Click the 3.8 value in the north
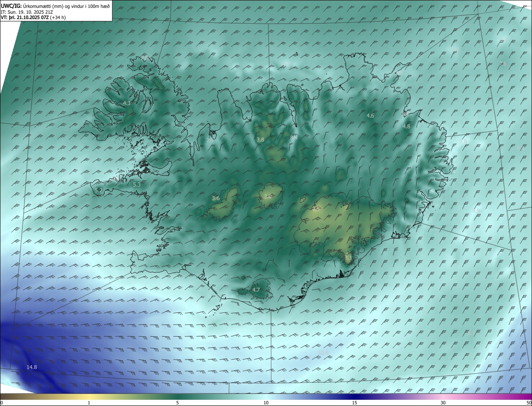Screen dimensions: 532x406 tap(260, 140)
